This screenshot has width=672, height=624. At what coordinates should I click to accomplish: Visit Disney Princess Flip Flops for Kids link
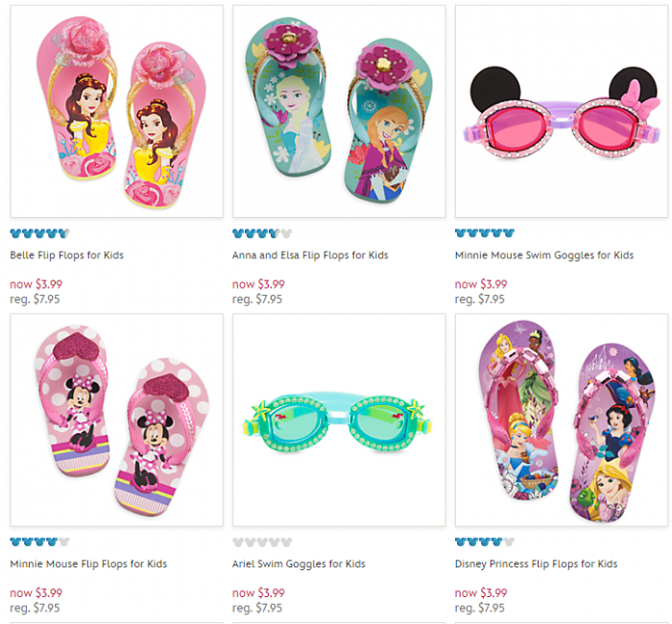click(536, 564)
